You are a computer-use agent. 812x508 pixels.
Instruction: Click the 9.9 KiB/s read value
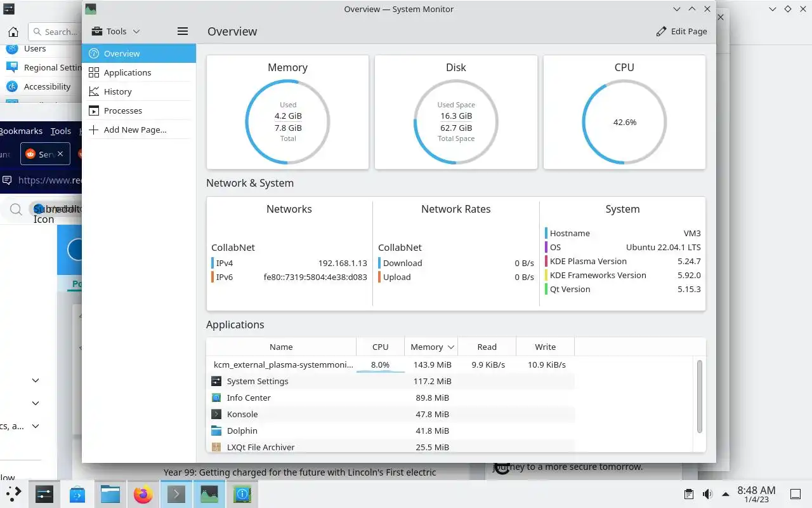point(488,364)
